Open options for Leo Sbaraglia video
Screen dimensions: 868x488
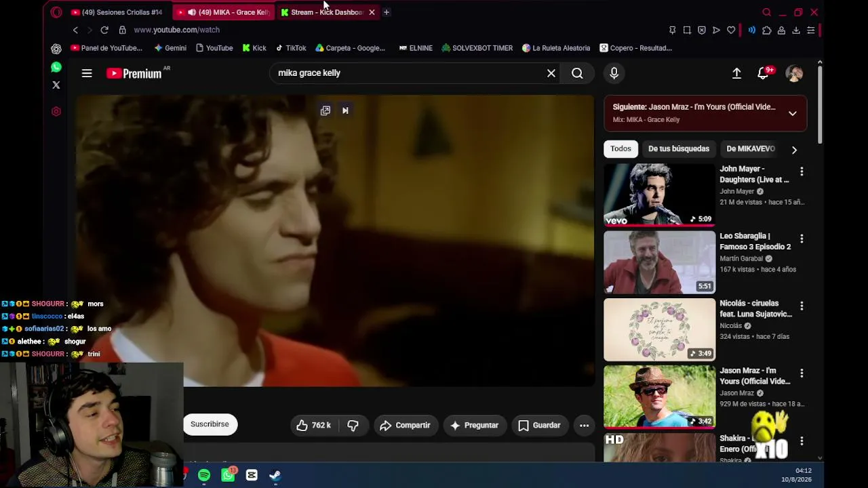tap(802, 239)
